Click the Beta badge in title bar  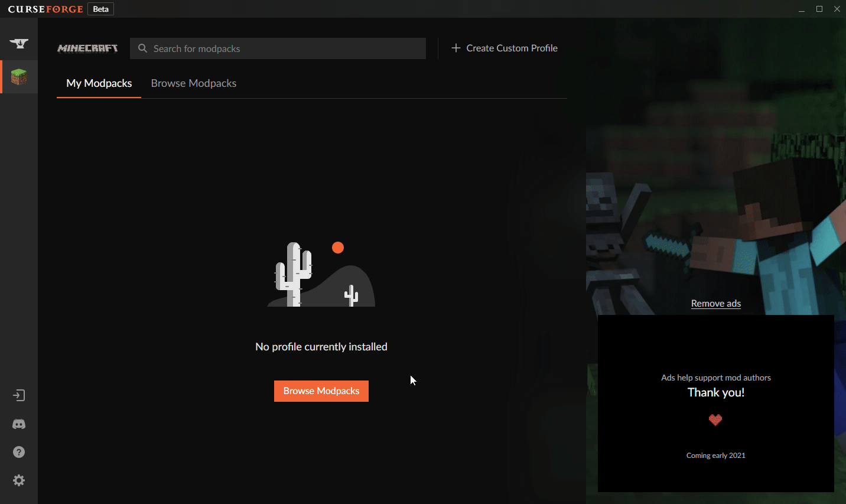[x=100, y=9]
